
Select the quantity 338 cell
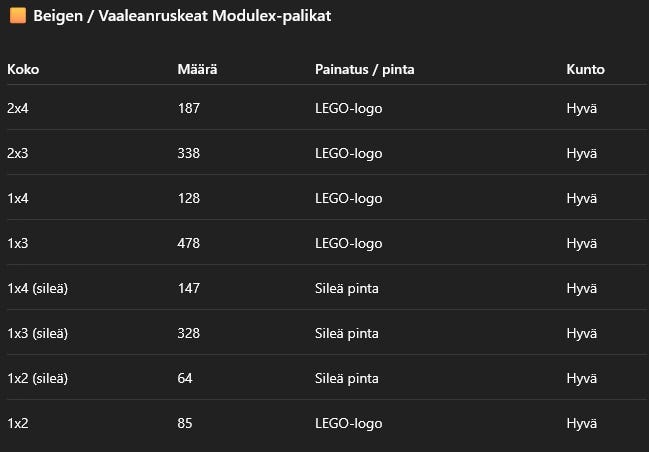(189, 153)
